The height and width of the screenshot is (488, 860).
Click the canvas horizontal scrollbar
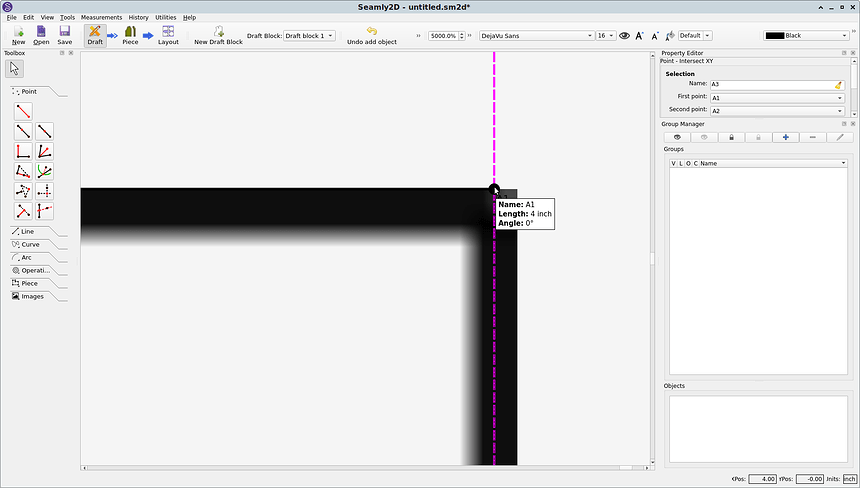(366, 468)
